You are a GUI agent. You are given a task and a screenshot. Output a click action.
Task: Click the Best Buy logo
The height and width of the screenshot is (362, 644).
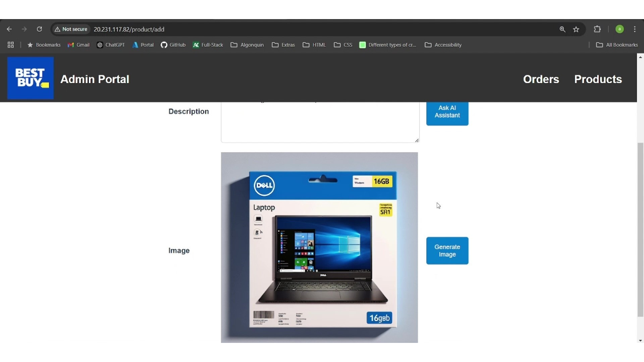coord(31,78)
